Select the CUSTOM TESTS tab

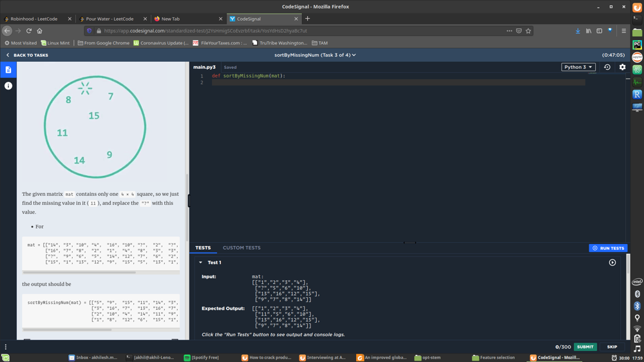click(241, 248)
